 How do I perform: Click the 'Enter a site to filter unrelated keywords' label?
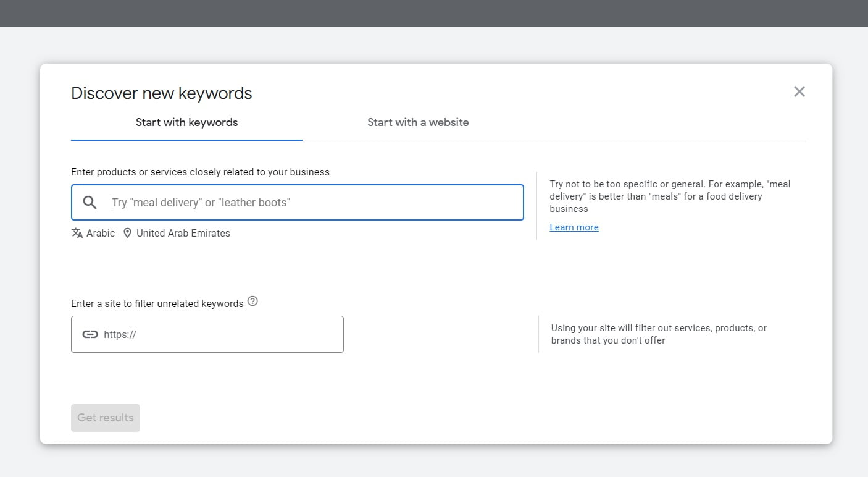click(157, 303)
